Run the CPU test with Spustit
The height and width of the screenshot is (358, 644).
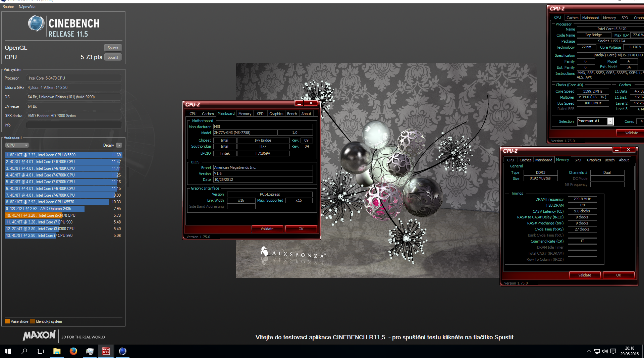(113, 57)
